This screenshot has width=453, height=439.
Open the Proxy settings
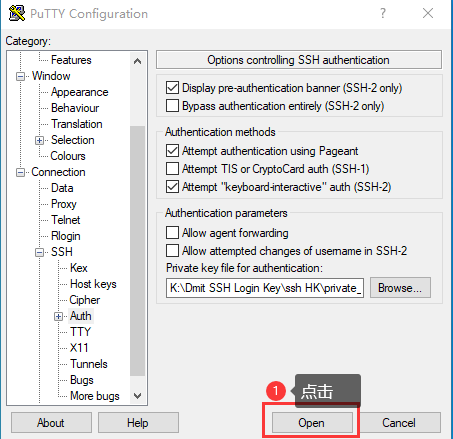click(64, 204)
